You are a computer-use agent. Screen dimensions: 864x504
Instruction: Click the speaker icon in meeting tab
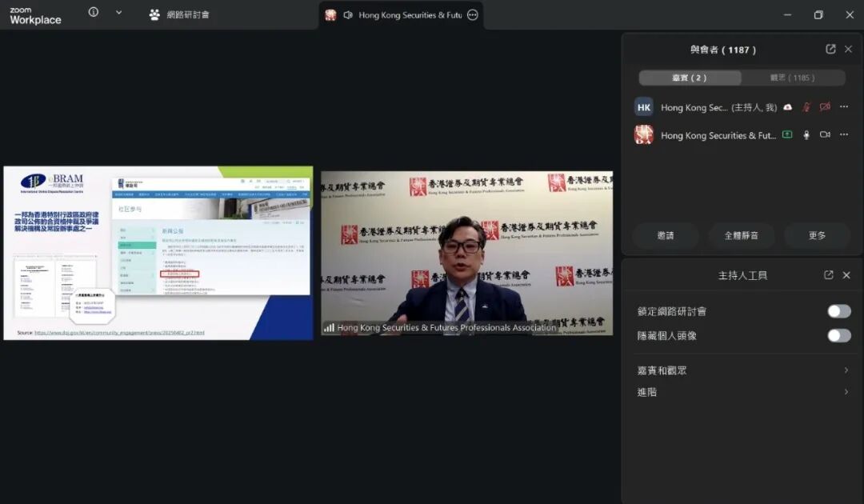tap(348, 15)
